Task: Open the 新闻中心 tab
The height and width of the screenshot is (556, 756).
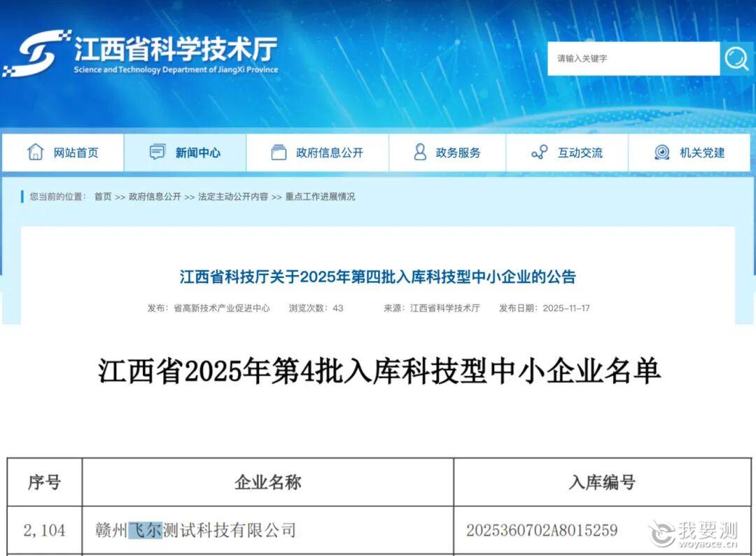Action: click(185, 153)
